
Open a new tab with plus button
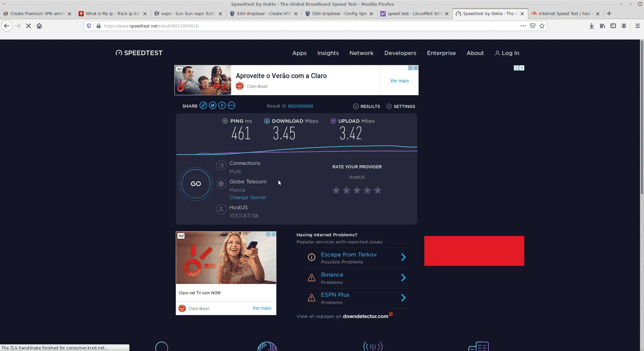click(x=609, y=13)
